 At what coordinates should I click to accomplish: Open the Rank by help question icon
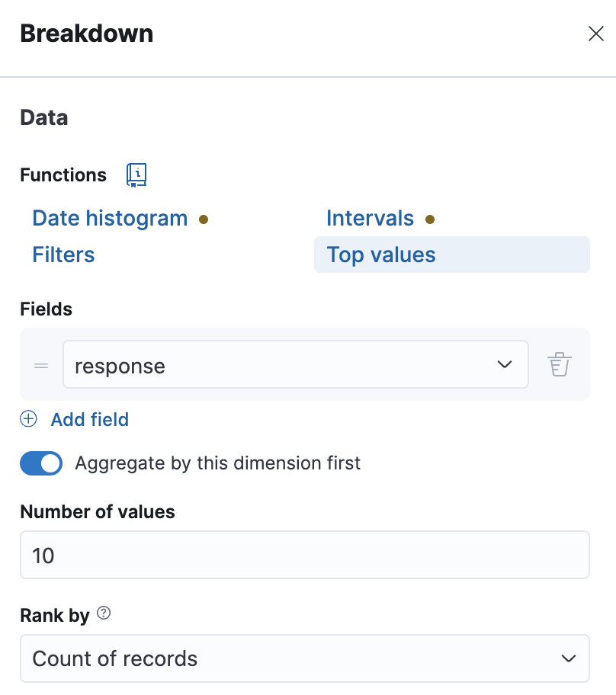tap(104, 613)
